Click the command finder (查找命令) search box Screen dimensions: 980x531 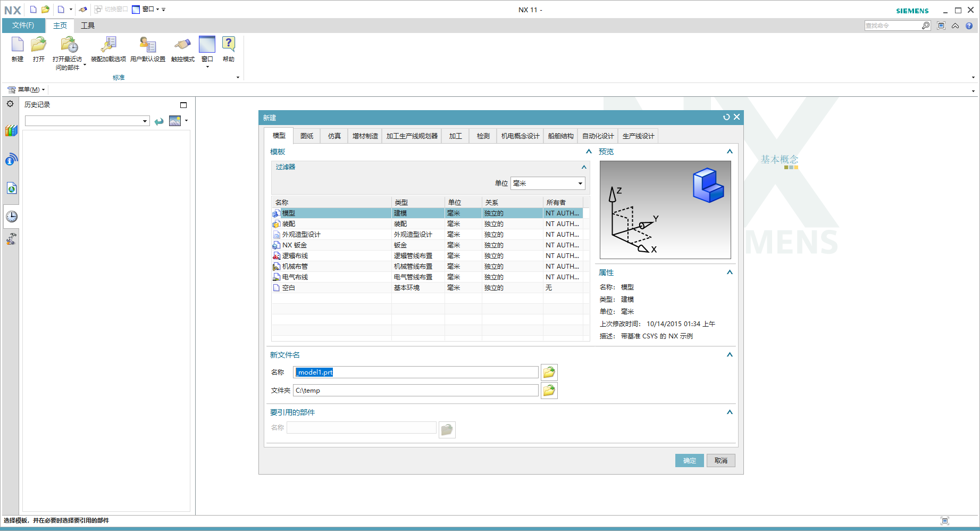click(893, 26)
